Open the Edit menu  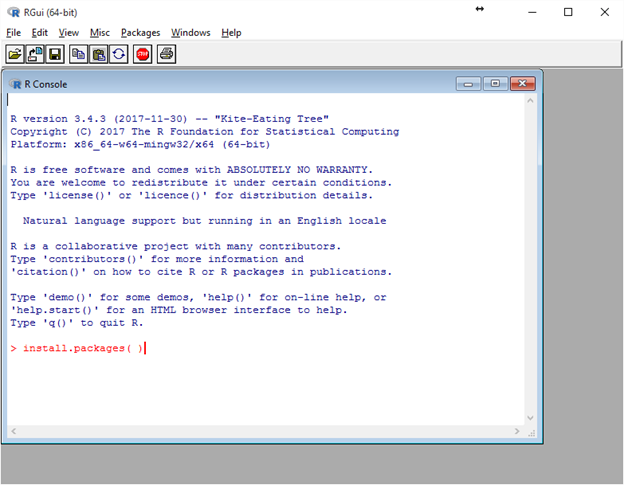coord(40,32)
